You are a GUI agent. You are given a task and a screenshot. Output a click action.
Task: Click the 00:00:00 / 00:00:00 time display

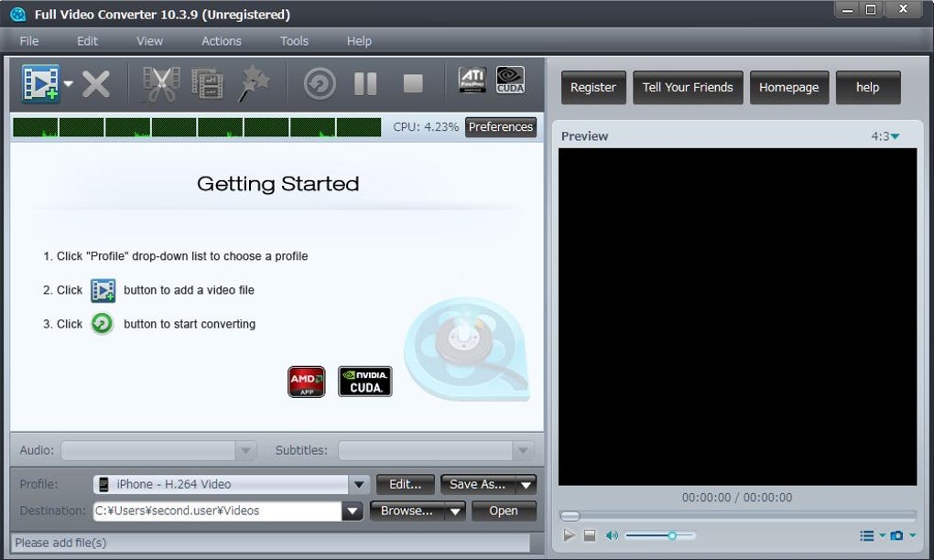737,498
